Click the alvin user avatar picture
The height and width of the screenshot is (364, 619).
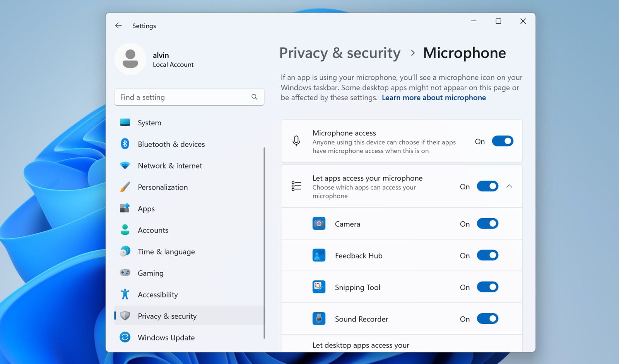(x=130, y=59)
